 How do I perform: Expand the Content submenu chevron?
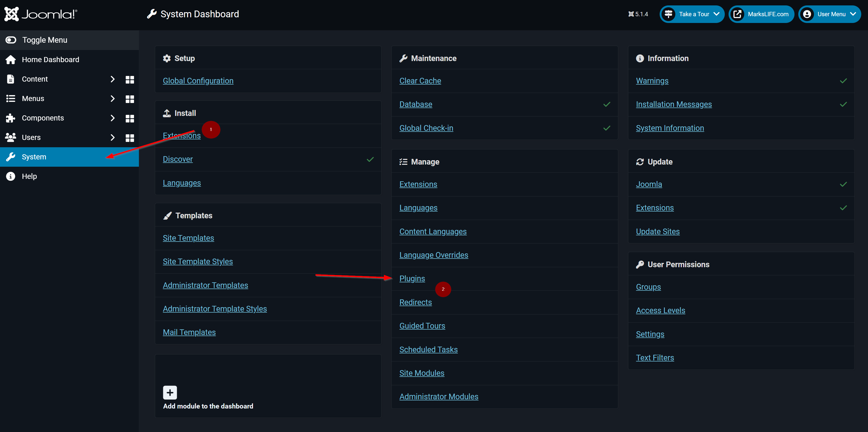112,79
